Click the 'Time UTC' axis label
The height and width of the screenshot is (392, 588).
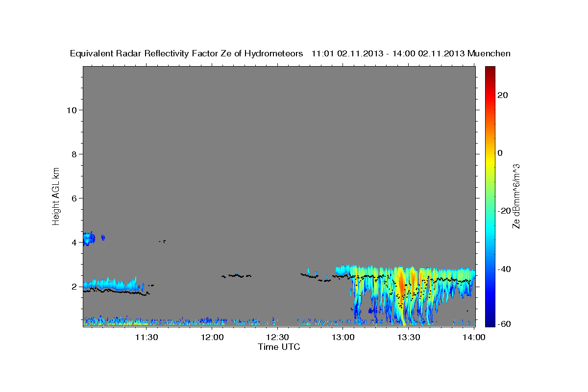point(279,347)
